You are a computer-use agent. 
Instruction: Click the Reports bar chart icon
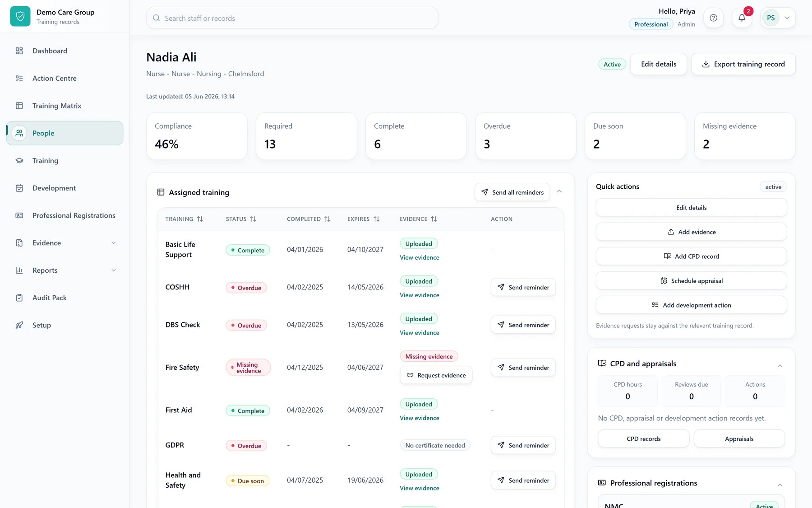(x=19, y=270)
